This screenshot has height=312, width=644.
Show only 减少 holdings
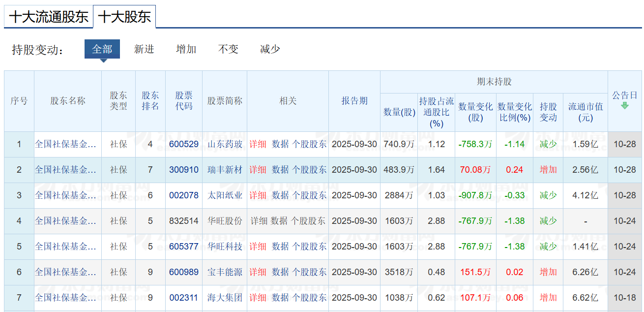[x=270, y=49]
